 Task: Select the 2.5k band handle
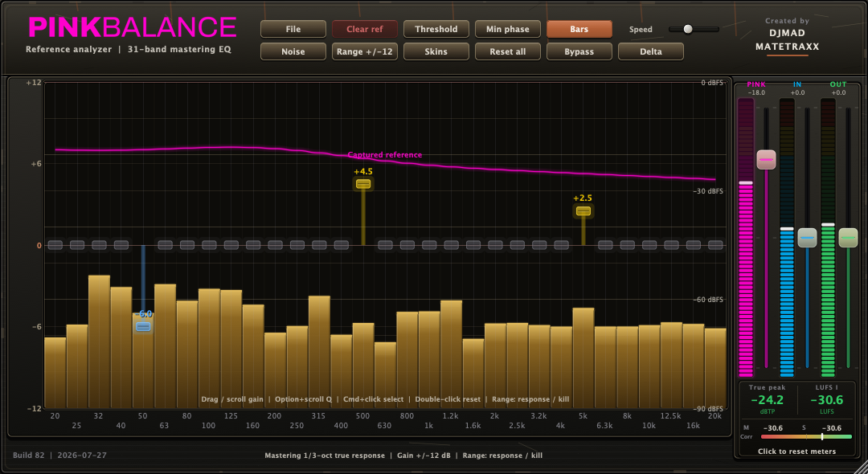pos(518,245)
